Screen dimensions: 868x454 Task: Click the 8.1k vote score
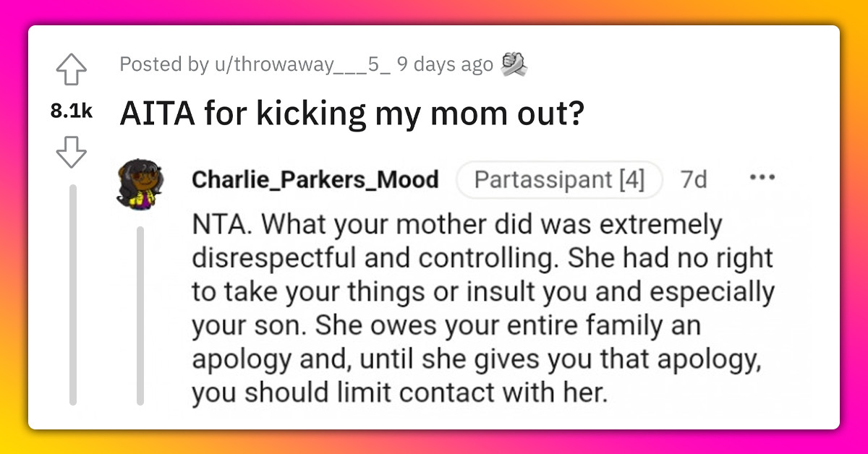pos(71,110)
